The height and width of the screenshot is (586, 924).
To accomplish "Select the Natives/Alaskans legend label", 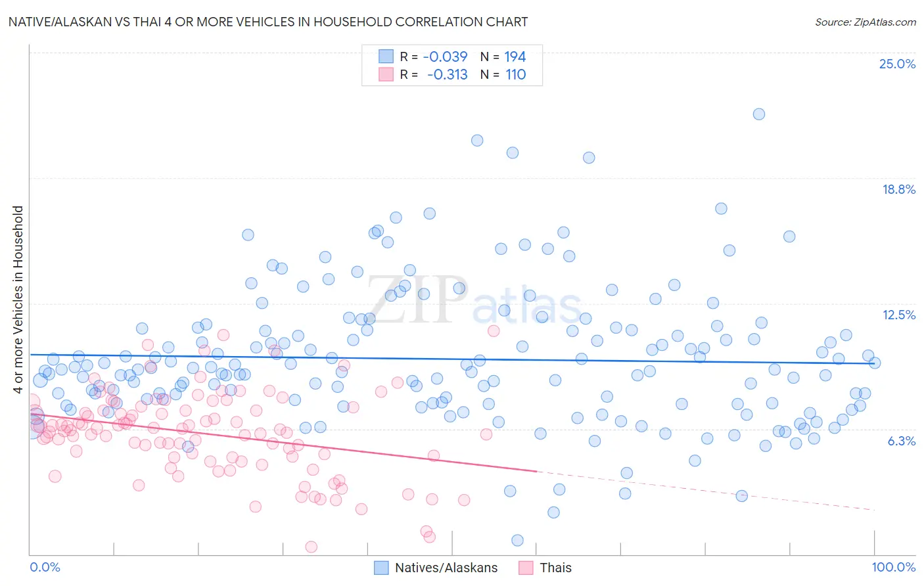I will click(446, 568).
